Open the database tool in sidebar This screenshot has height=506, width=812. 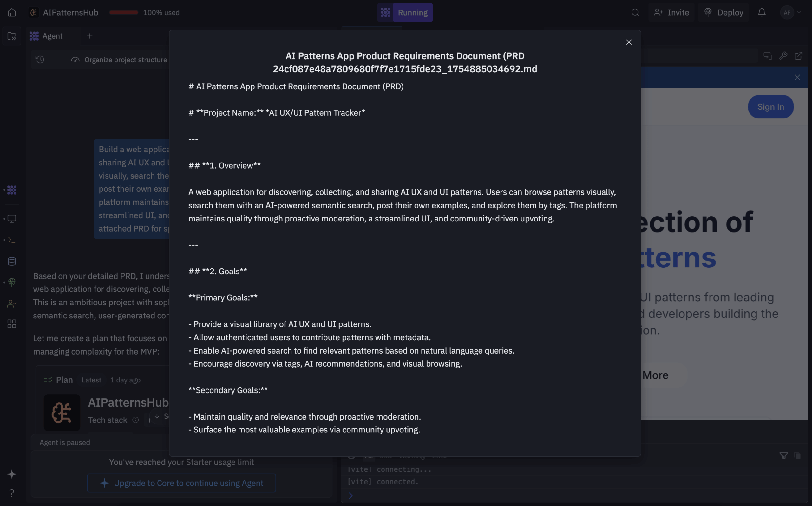(12, 261)
